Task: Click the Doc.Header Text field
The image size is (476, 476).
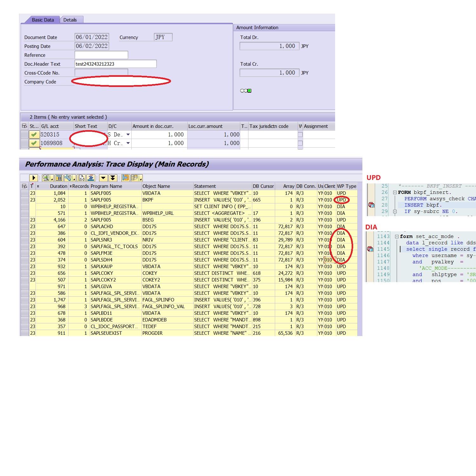Action: click(116, 64)
